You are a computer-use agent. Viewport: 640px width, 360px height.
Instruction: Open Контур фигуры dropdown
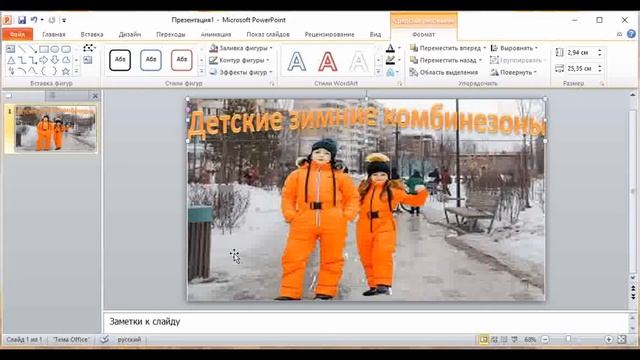[x=240, y=60]
